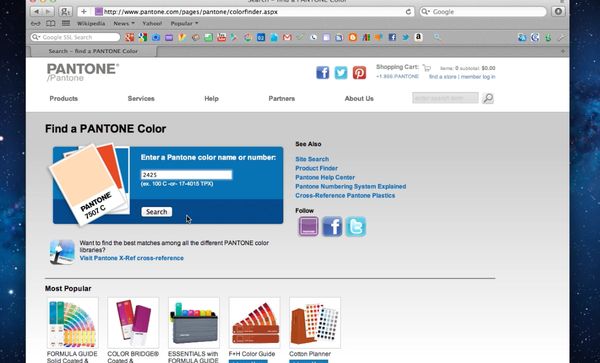Open FORMULA GUIDE product thumbnail

72,323
